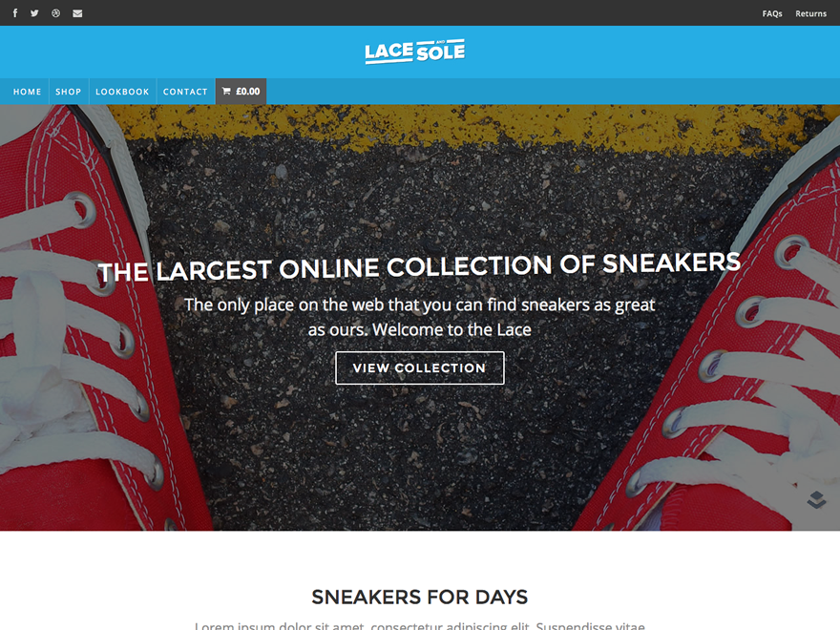Go to the Returns page link
The width and height of the screenshot is (840, 630).
point(810,13)
